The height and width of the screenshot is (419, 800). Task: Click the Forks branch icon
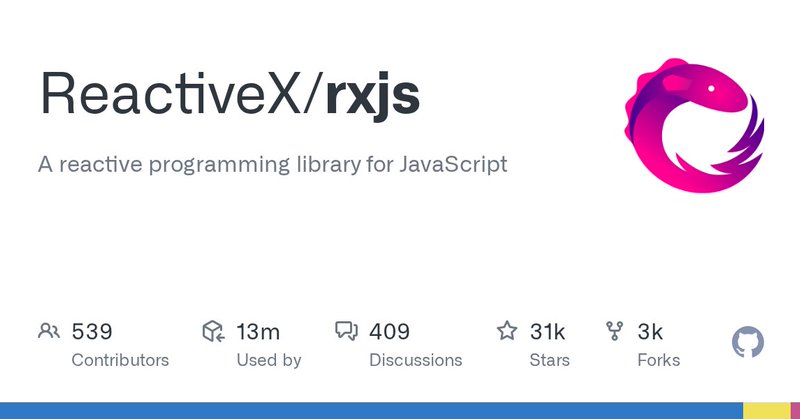614,331
